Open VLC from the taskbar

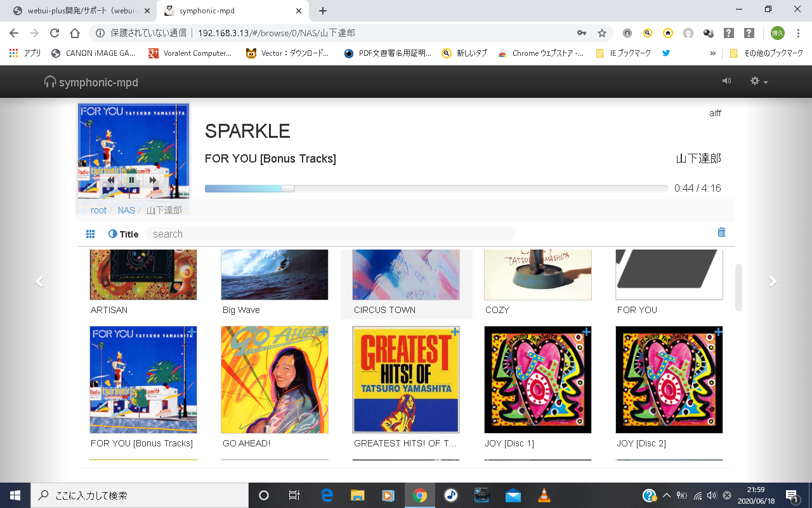[x=544, y=495]
